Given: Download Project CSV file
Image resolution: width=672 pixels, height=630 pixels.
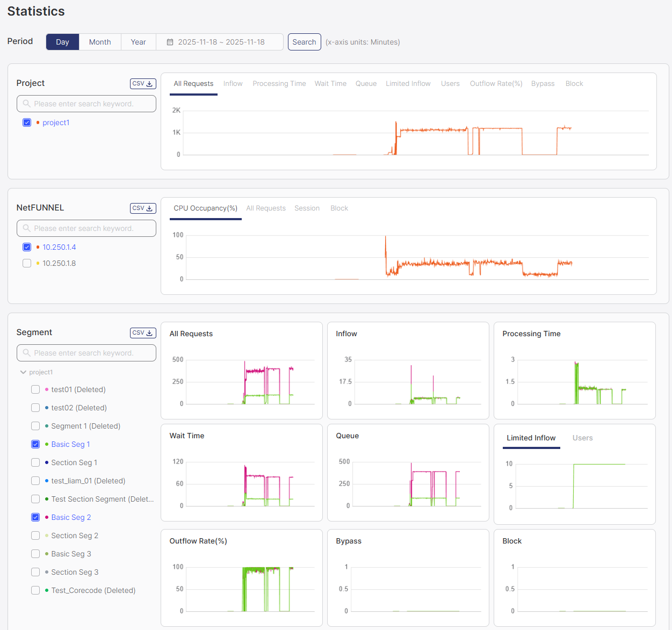Looking at the screenshot, I should tap(143, 84).
